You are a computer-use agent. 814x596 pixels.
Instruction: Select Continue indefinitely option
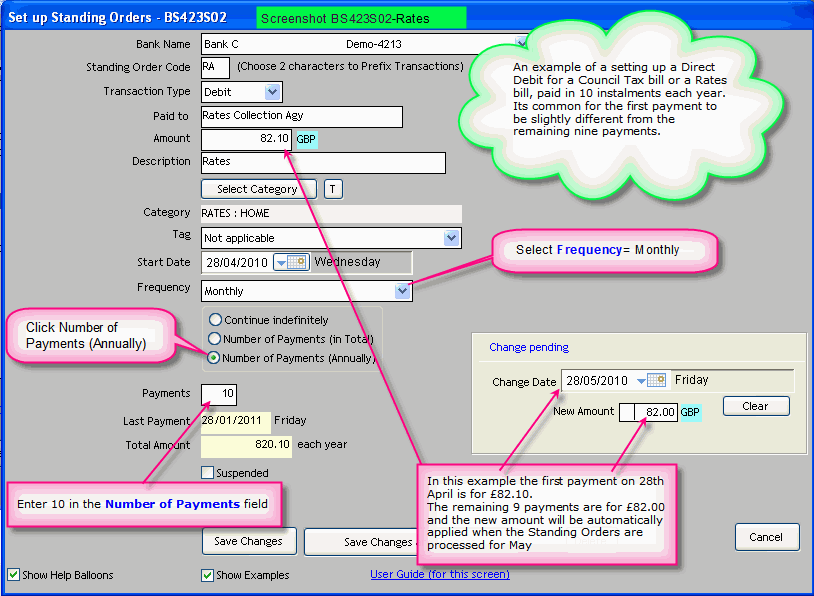(x=215, y=320)
